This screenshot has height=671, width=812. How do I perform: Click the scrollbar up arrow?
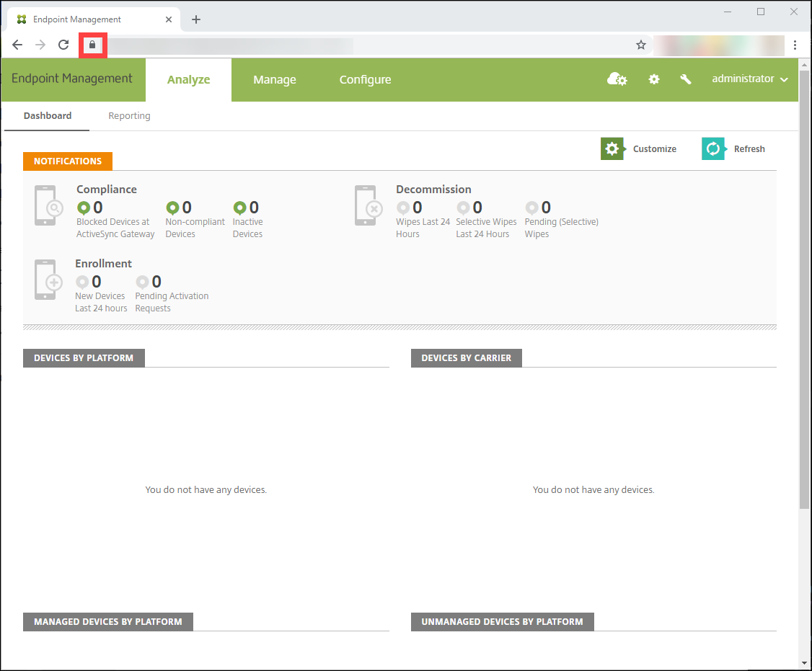tap(804, 64)
